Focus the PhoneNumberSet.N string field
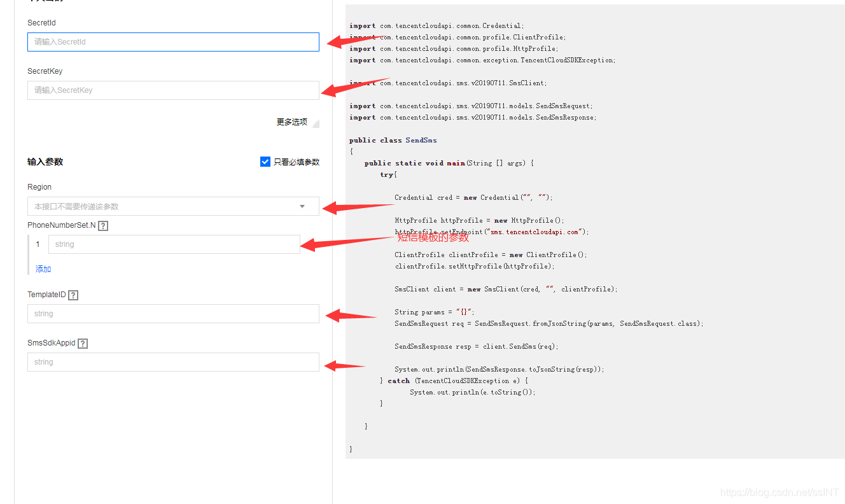The height and width of the screenshot is (504, 845). (174, 244)
